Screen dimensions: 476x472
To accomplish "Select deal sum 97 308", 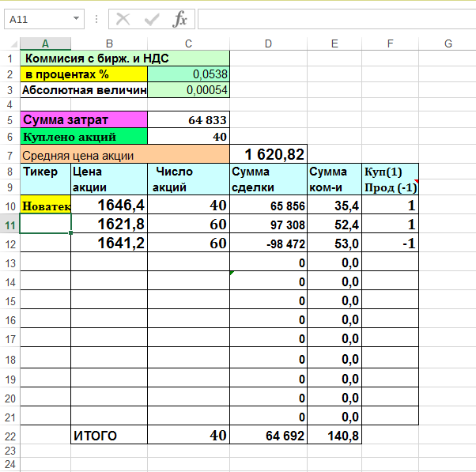I will [x=268, y=224].
